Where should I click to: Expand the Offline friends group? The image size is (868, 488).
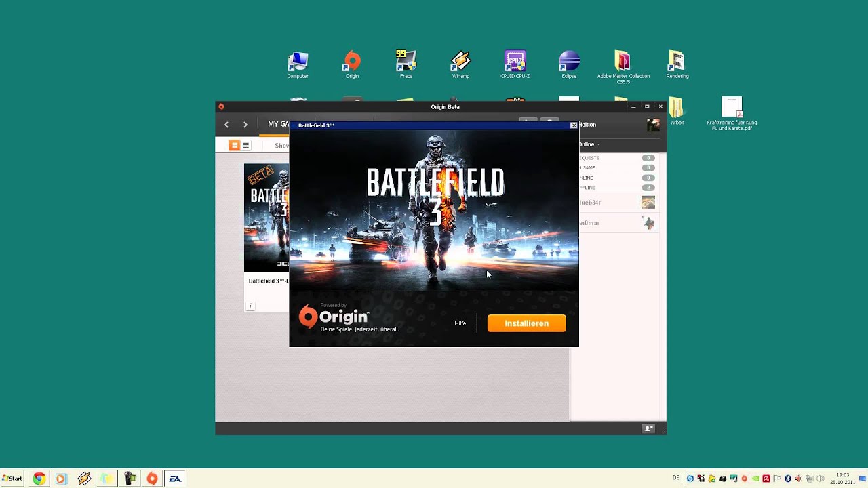617,188
